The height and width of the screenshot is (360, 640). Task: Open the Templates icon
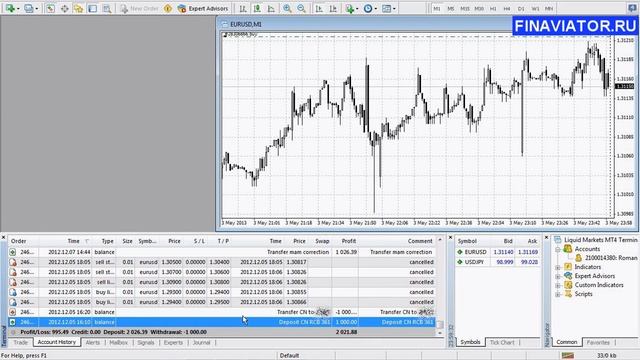tap(386, 8)
